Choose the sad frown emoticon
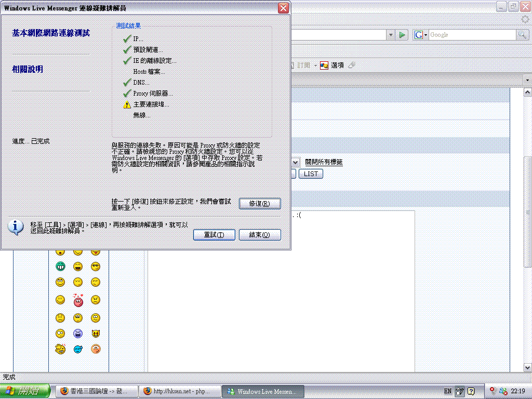Image resolution: width=532 pixels, height=399 pixels. point(60,317)
